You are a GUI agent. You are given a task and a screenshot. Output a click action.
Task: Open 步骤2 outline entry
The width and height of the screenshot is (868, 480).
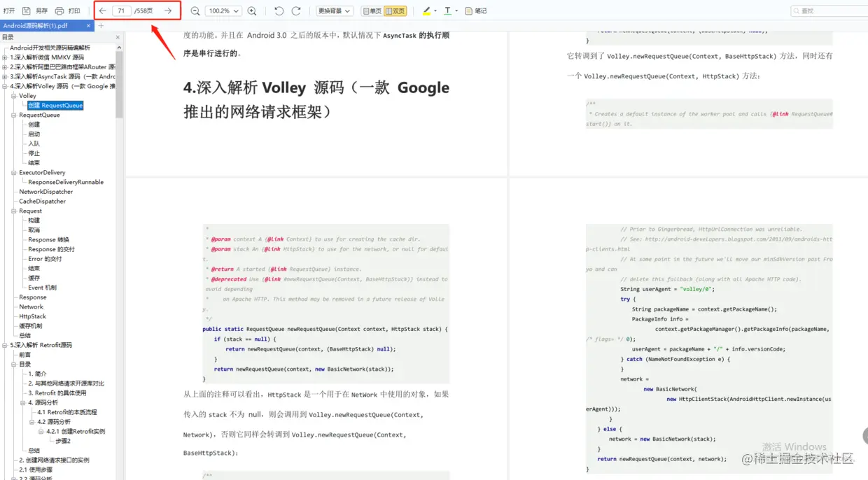63,441
